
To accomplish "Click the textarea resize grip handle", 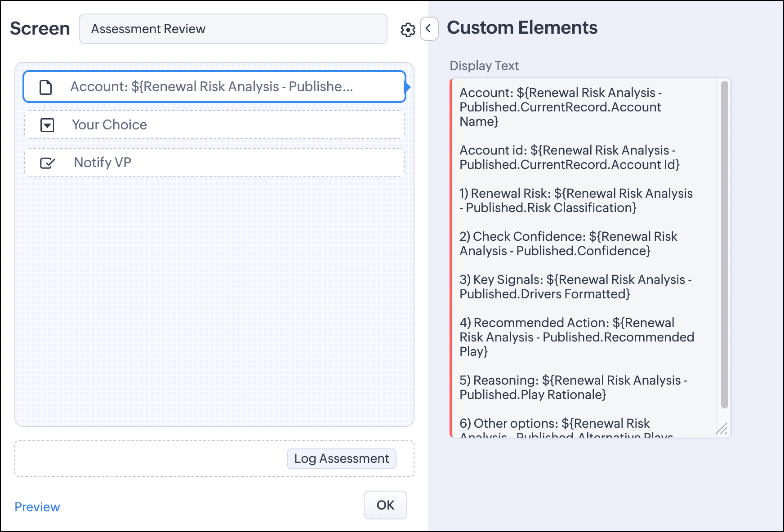I will (722, 429).
